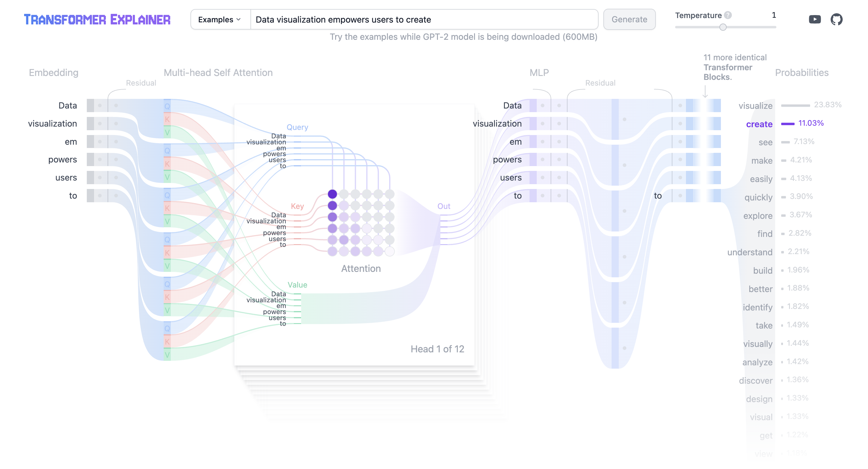The image size is (868, 469).
Task: Expand the Embedding section label
Action: pos(54,72)
